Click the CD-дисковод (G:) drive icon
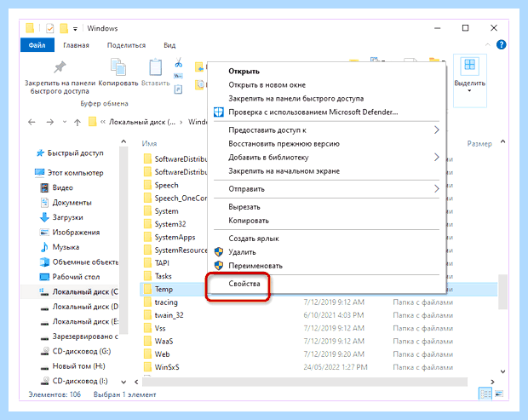The width and height of the screenshot is (528, 420). tap(44, 351)
